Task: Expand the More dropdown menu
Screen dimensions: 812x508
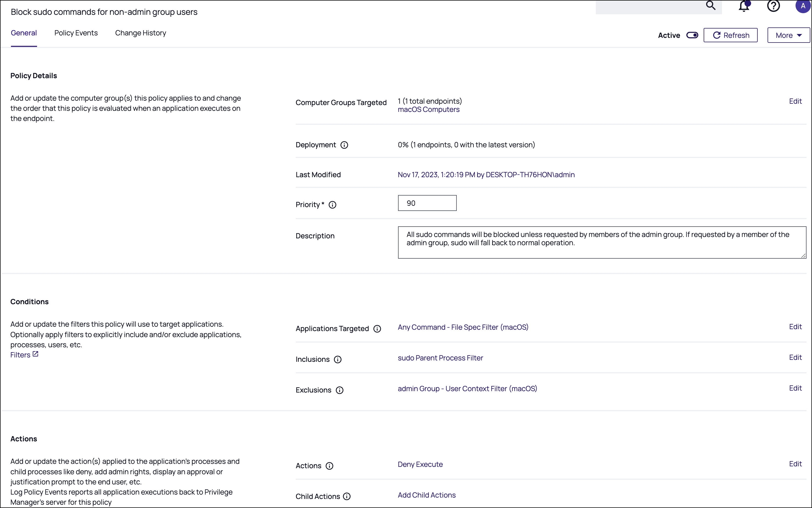Action: click(x=788, y=35)
